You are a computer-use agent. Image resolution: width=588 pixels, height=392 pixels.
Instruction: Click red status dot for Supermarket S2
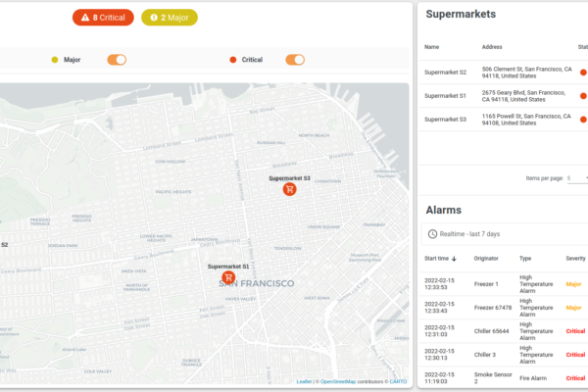coord(583,72)
